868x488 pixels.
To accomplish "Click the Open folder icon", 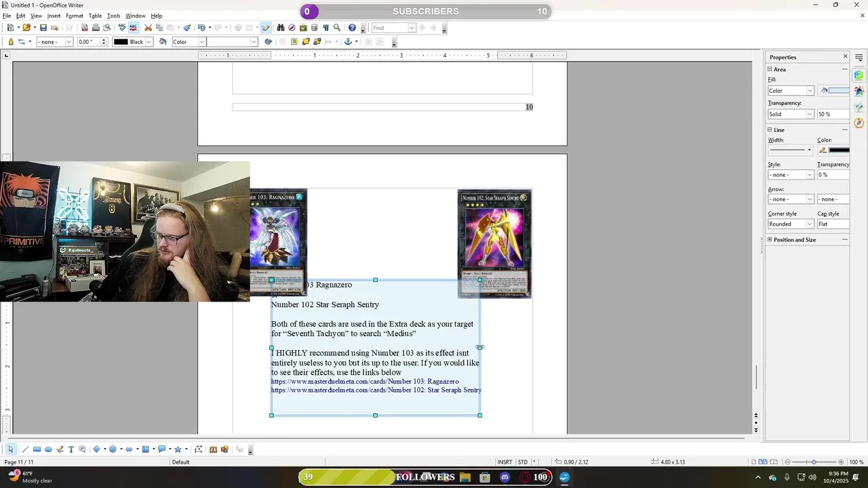I will coord(26,28).
